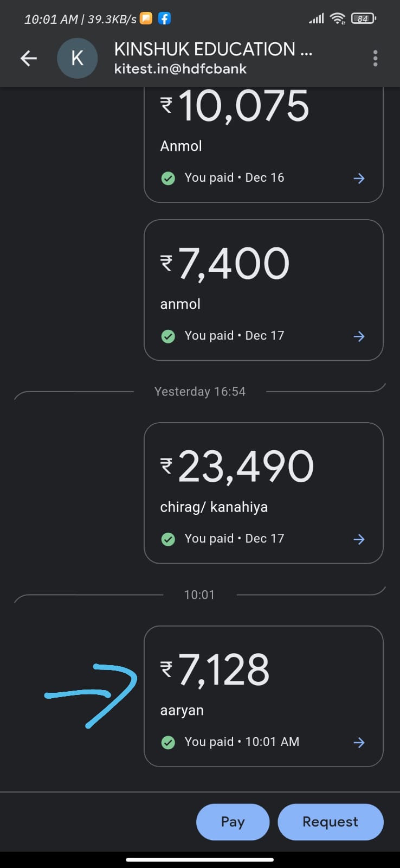The width and height of the screenshot is (400, 868).
Task: Tap green checkmark on chirag/ kanahiya payment
Action: [168, 539]
